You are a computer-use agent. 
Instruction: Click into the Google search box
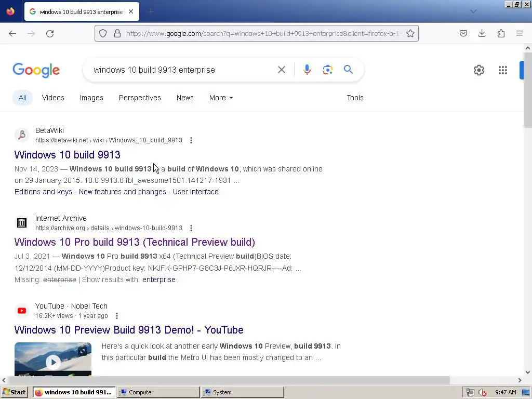183,70
